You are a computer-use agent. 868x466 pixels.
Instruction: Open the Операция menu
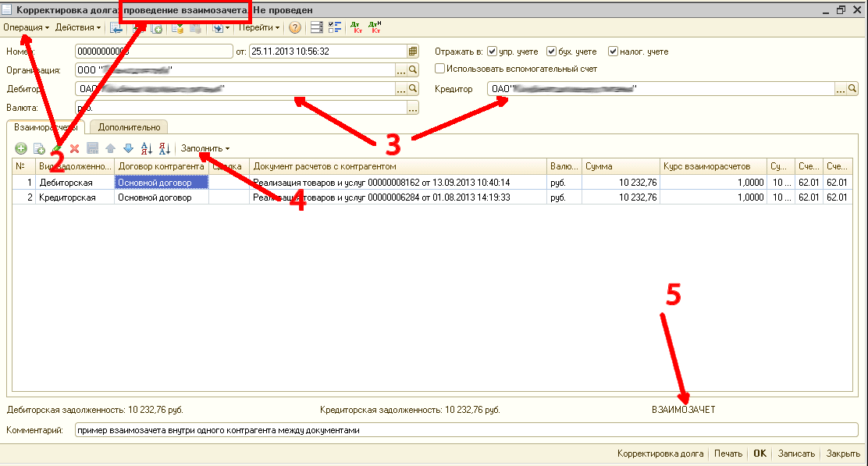pyautogui.click(x=26, y=27)
